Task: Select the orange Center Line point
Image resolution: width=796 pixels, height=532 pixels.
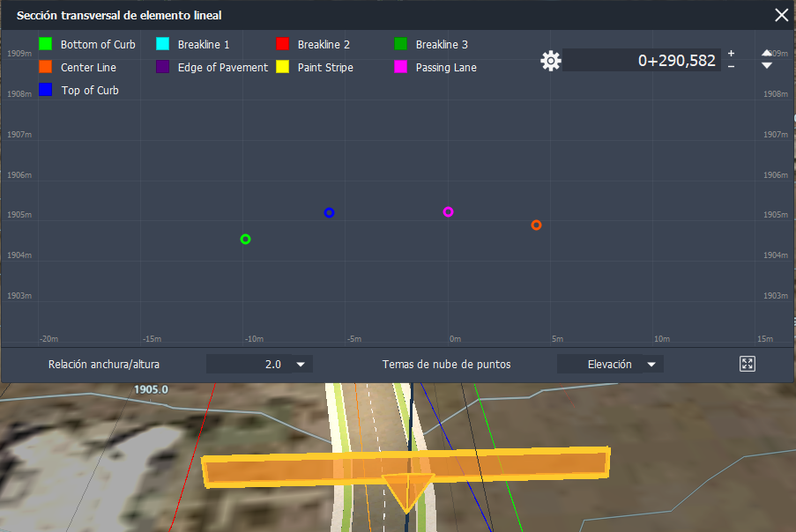Action: click(536, 225)
